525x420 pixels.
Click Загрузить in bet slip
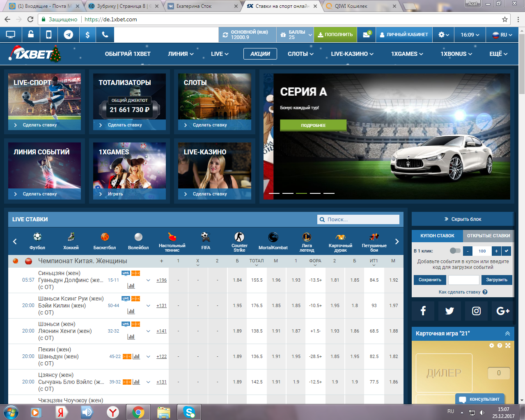point(497,280)
